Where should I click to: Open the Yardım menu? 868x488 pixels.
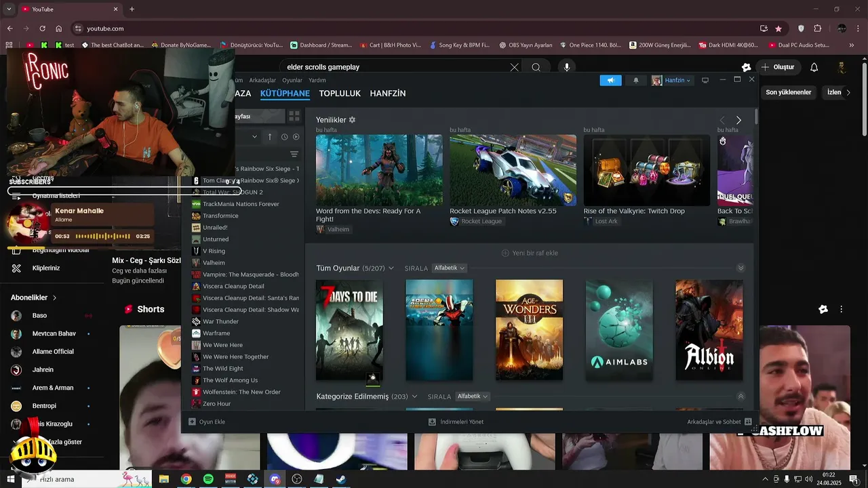click(317, 80)
